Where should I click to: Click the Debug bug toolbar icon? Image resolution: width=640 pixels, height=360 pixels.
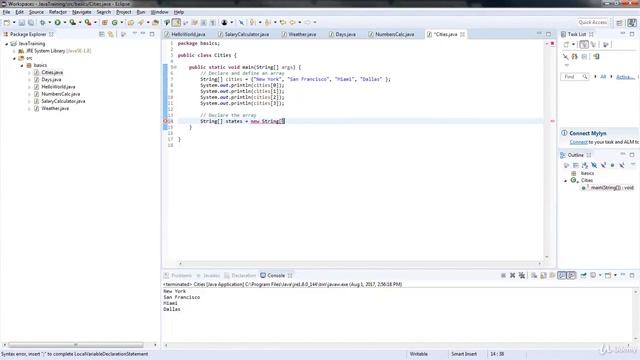(x=42, y=22)
